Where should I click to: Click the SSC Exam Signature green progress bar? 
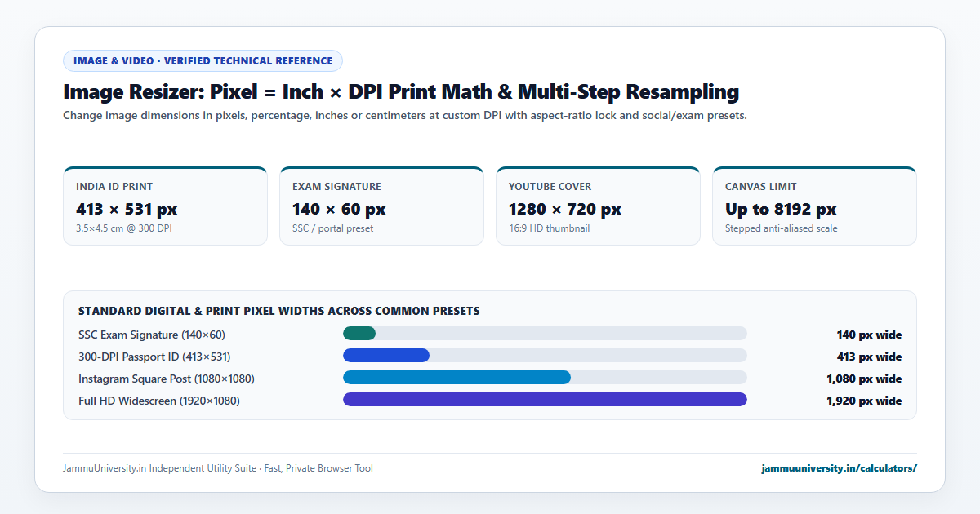[x=359, y=333]
